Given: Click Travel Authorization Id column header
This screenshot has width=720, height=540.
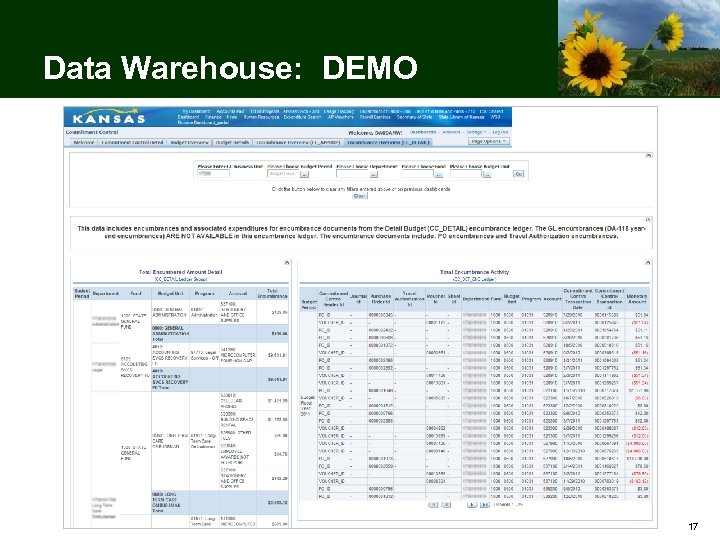Looking at the screenshot, I should [x=409, y=299].
